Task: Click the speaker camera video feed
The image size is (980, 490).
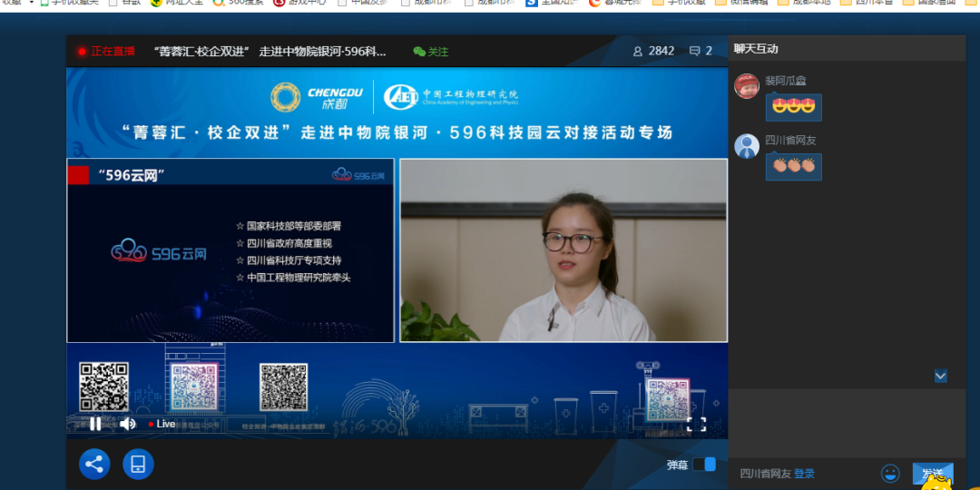Action: click(563, 250)
